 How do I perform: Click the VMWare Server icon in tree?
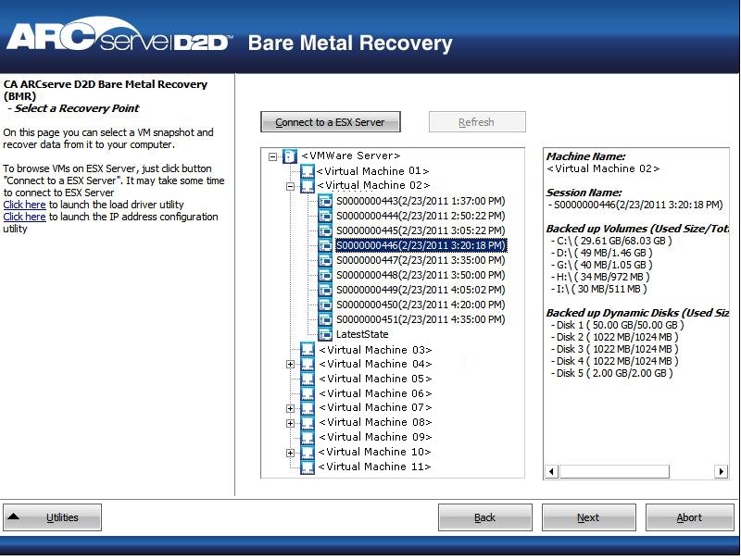[x=290, y=156]
